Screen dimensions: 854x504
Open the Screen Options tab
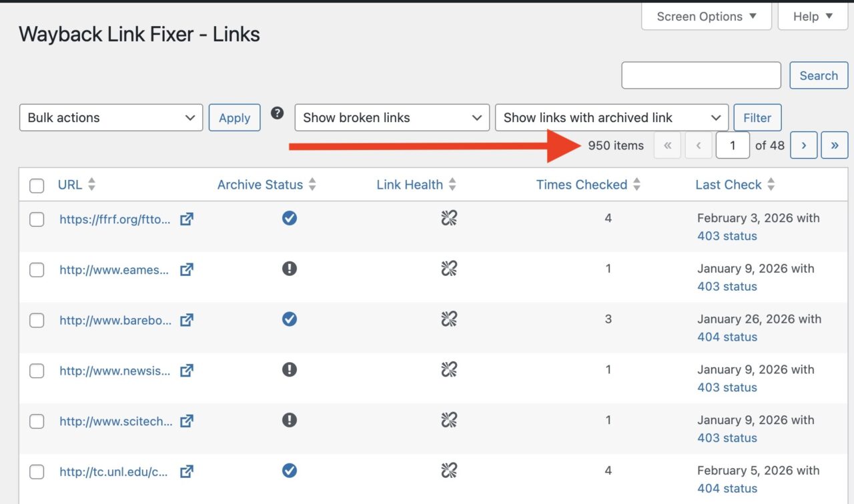706,17
